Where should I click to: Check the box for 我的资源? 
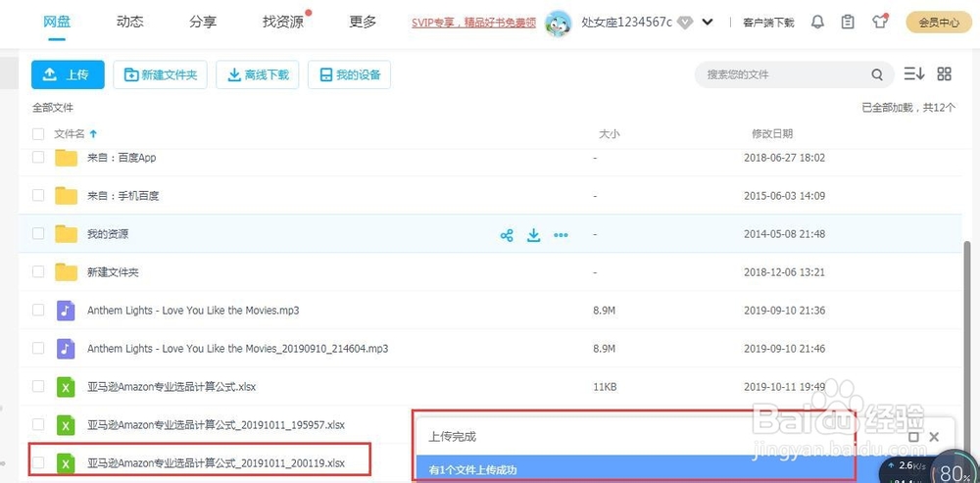(38, 234)
